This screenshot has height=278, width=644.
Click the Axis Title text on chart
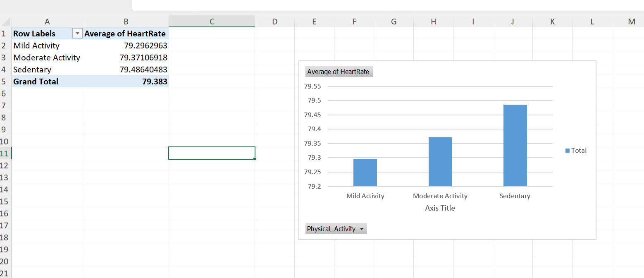(x=440, y=208)
